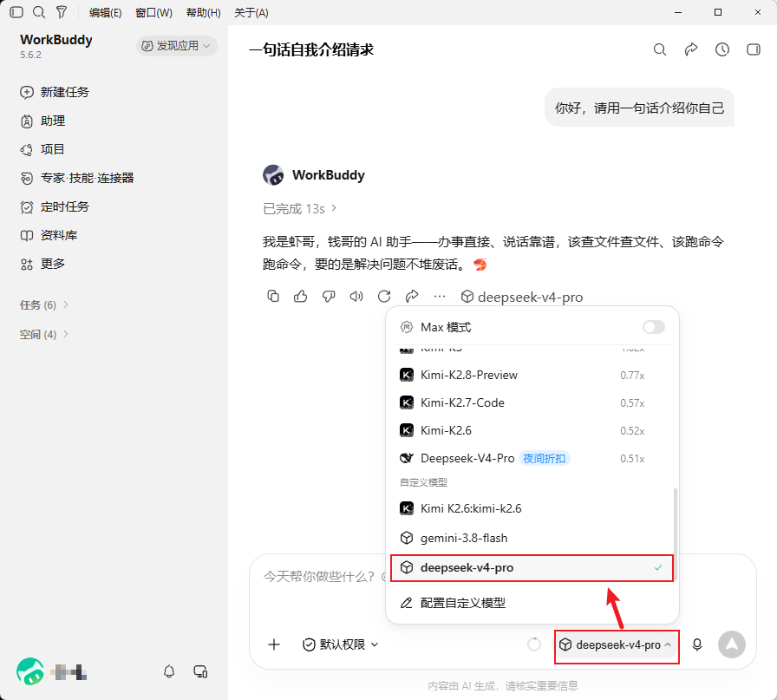
Task: Give the reply a thumbs up
Action: [300, 297]
